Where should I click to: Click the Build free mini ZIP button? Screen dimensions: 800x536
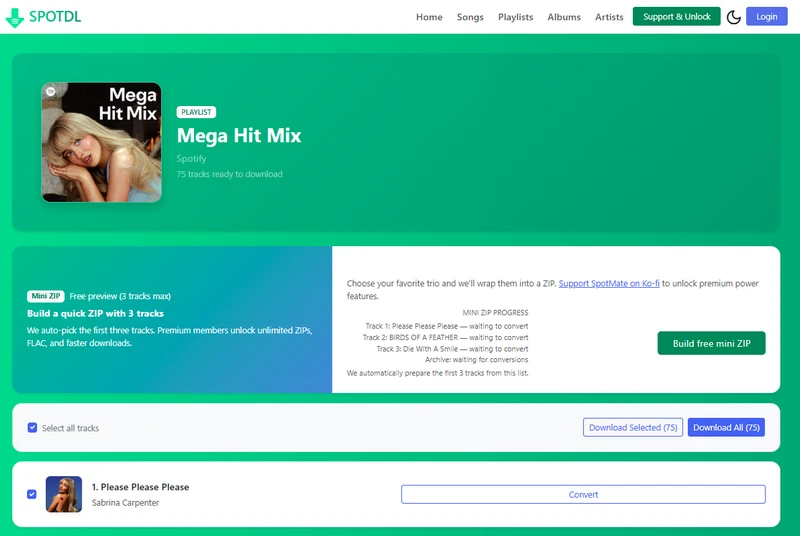pyautogui.click(x=711, y=343)
